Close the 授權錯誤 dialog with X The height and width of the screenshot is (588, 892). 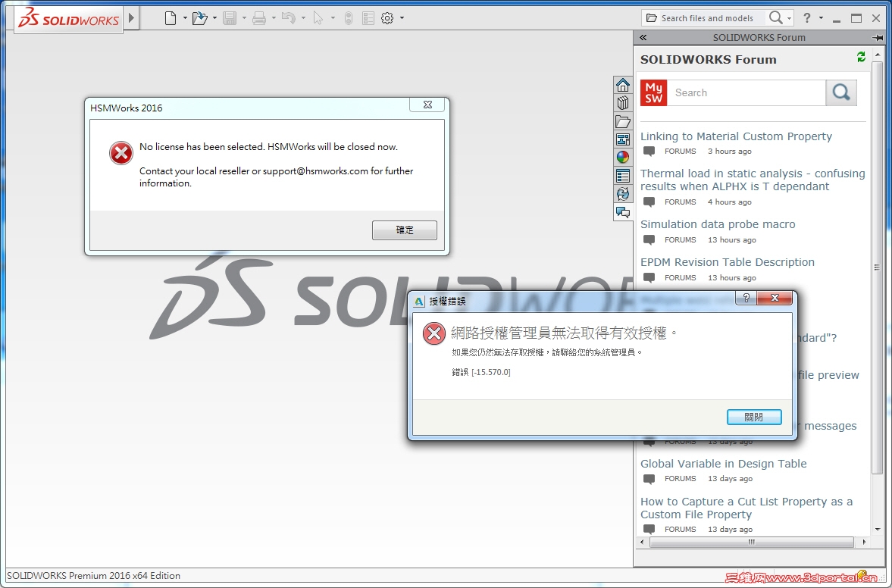[775, 298]
